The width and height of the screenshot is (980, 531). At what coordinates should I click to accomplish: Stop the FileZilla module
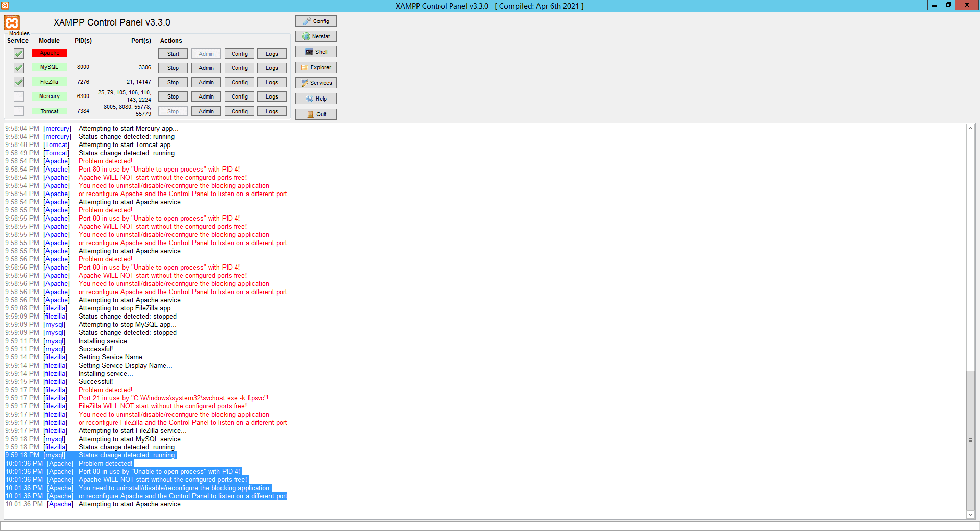173,82
